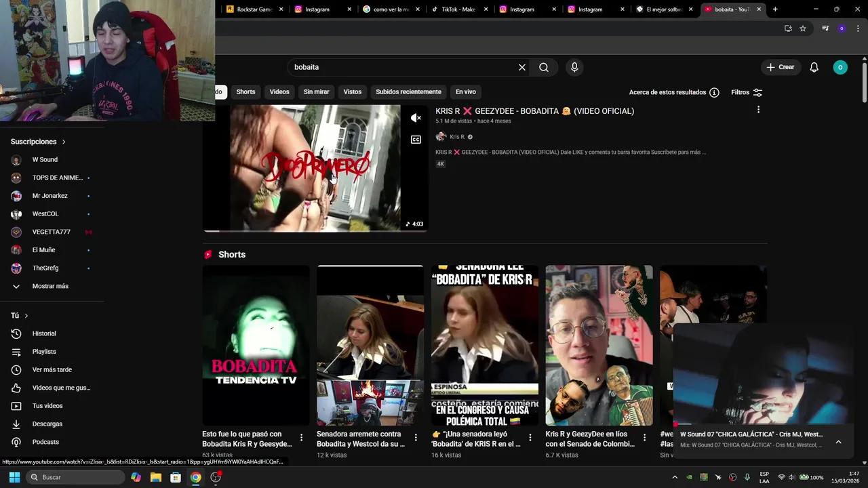Image resolution: width=868 pixels, height=488 pixels.
Task: Open the account avatar menu
Action: (x=840, y=67)
